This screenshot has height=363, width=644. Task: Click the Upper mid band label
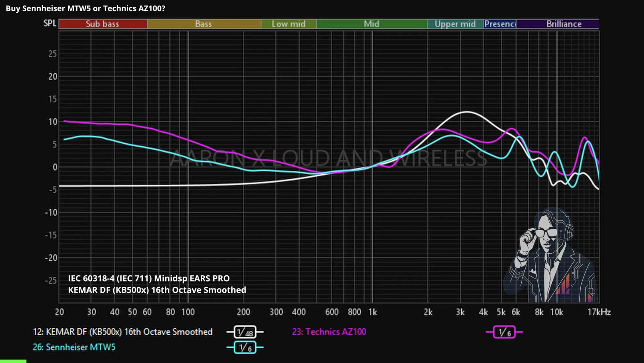455,24
